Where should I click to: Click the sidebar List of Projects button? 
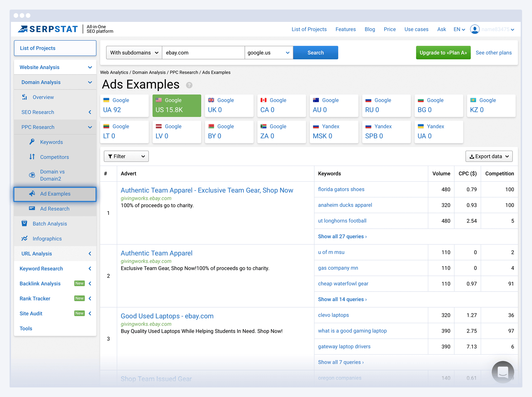coord(55,48)
